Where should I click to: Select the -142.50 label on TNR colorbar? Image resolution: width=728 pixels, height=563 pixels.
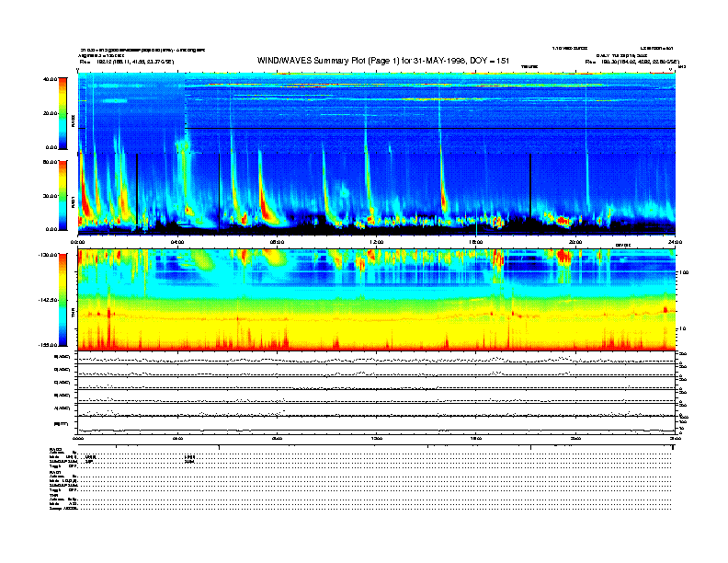(x=47, y=300)
